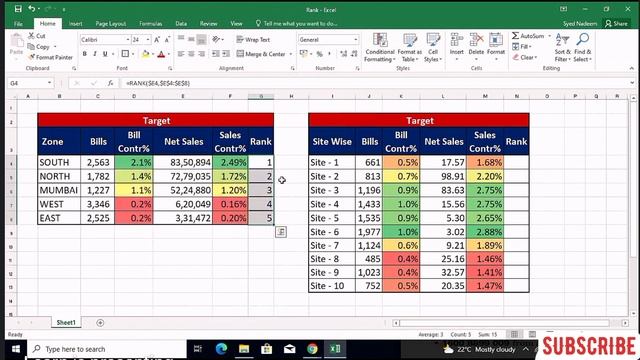Apply Comma Style format
The image size is (640, 360).
pyautogui.click(x=329, y=54)
